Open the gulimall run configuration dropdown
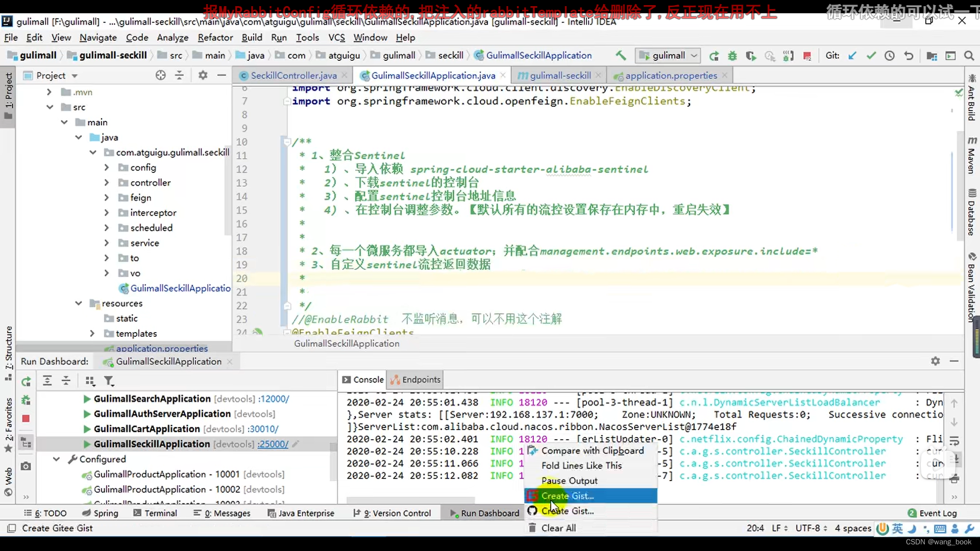The height and width of the screenshot is (551, 980). 668,56
